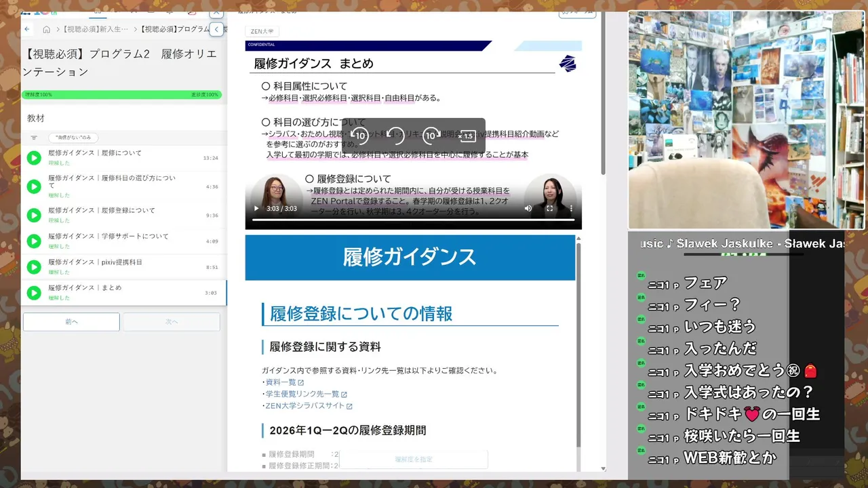Select row 履修ガイダンス|履修登録について

[123, 215]
